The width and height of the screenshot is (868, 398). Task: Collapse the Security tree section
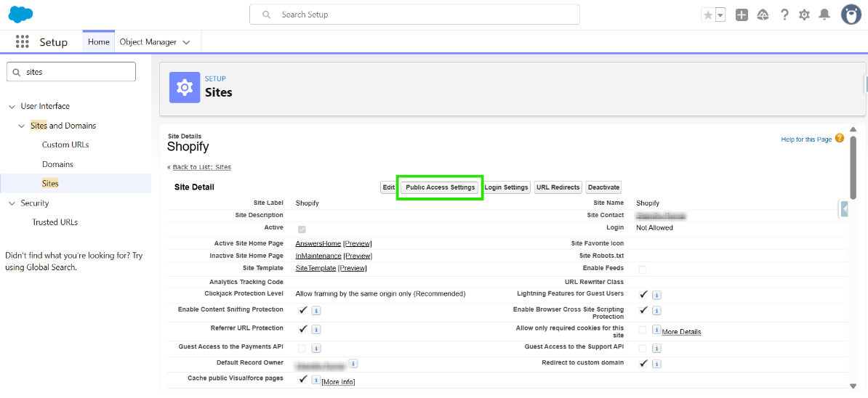click(12, 203)
